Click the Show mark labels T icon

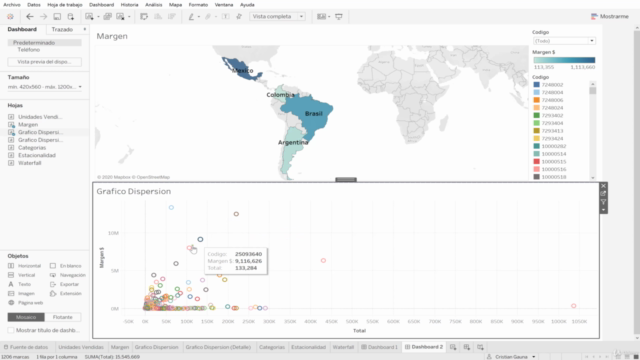[225, 17]
